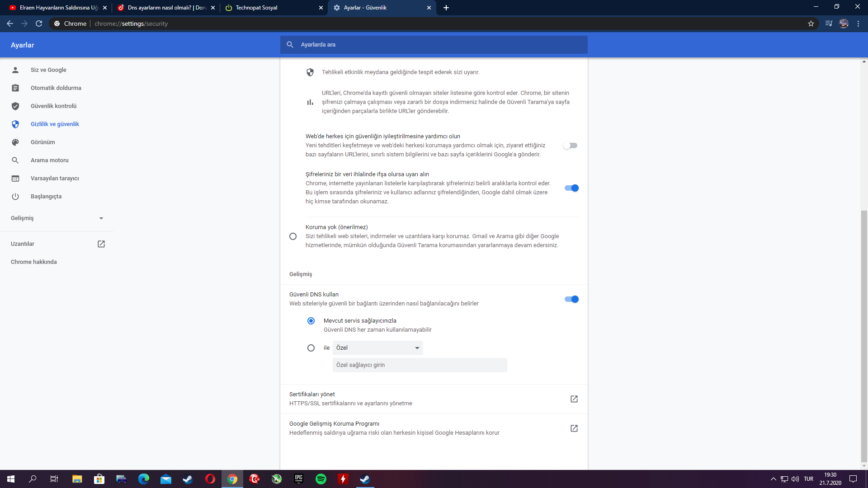
Task: Open the Sertifikaları yönet external link icon
Action: coord(574,399)
